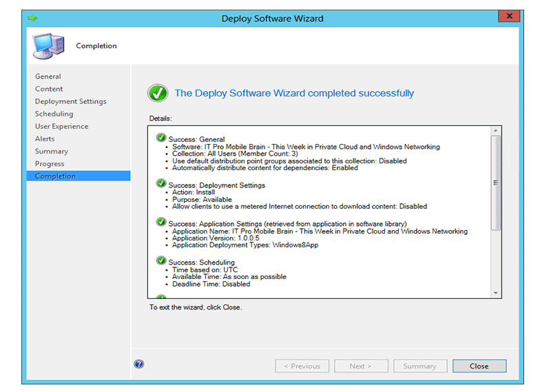Click the 'Software: IT Pro Mobile Brain' line
551x392 pixels.
coord(306,147)
